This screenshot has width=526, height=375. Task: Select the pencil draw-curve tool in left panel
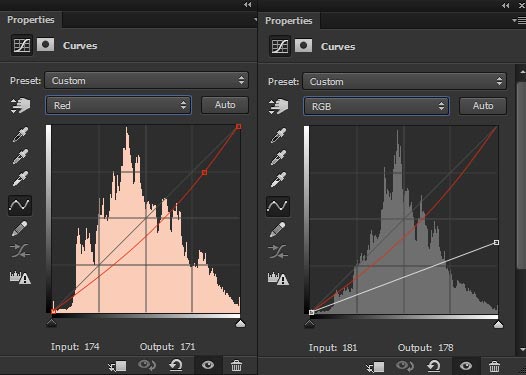pos(20,229)
